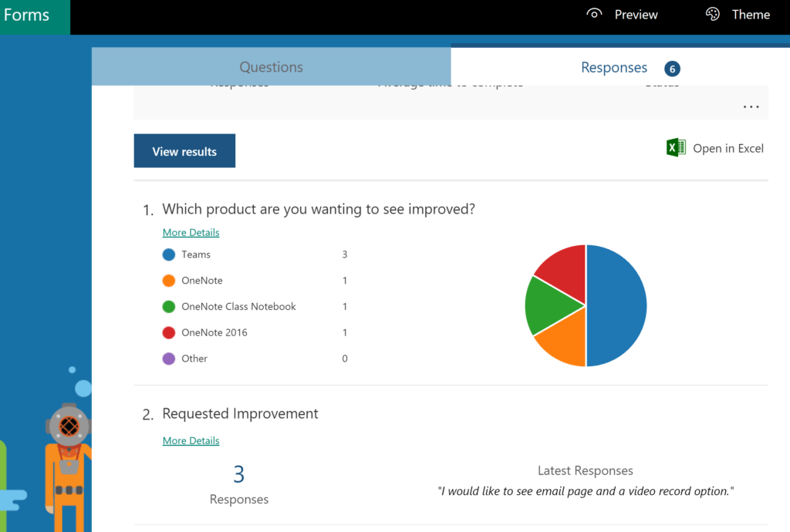This screenshot has height=532, width=790.
Task: Click the latest response quote text
Action: point(586,491)
